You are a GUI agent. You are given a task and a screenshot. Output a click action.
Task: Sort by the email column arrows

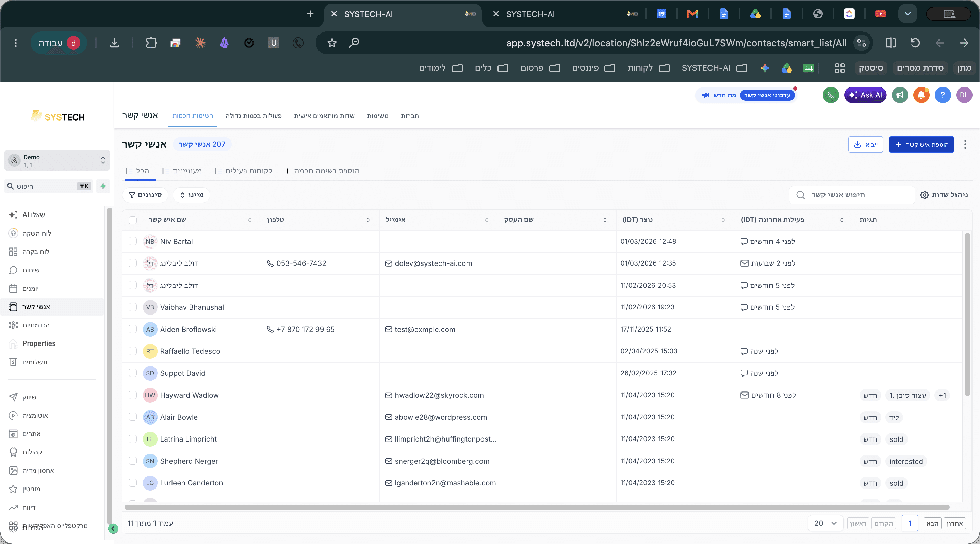[x=486, y=220]
